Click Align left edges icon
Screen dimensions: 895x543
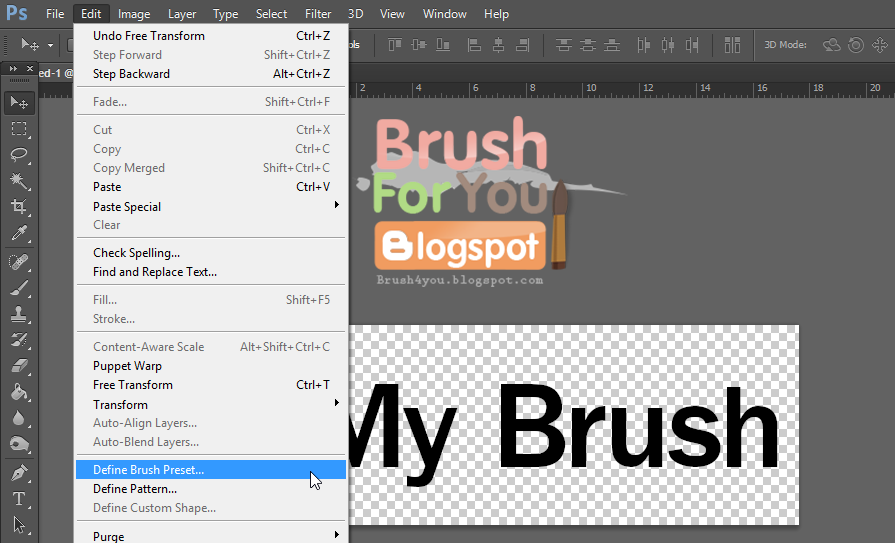coord(474,45)
